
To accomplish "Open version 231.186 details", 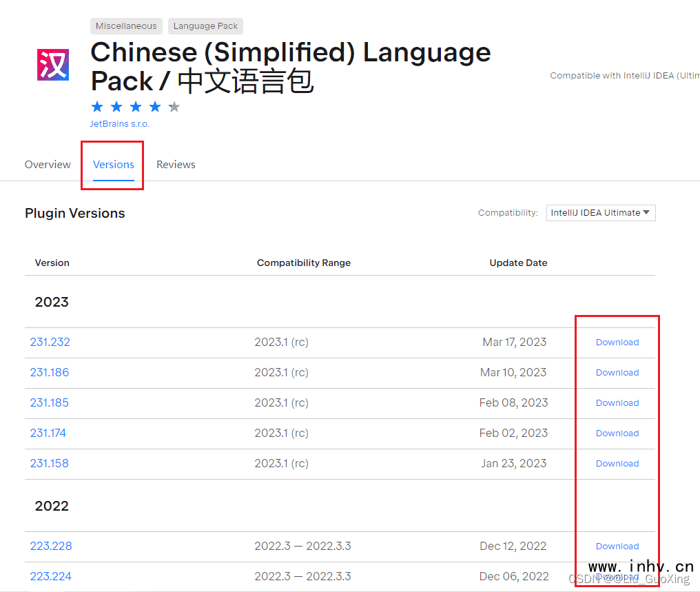I will [x=50, y=372].
